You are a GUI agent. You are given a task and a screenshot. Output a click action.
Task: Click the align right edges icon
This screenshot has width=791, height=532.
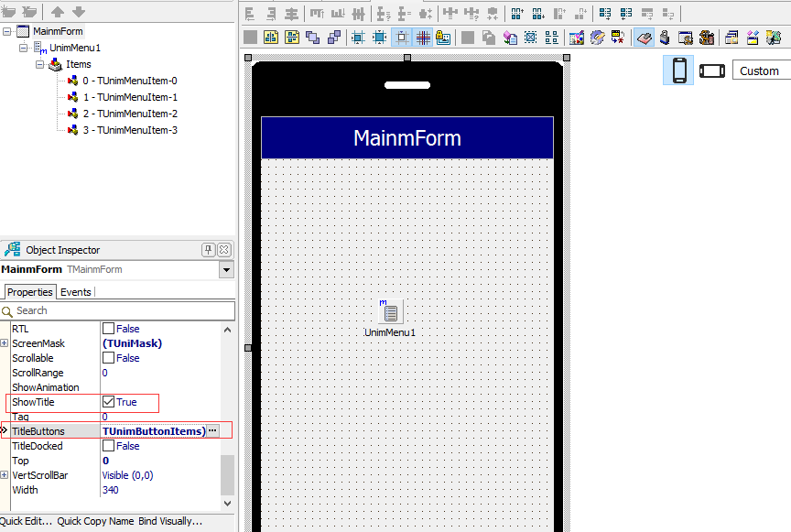271,14
